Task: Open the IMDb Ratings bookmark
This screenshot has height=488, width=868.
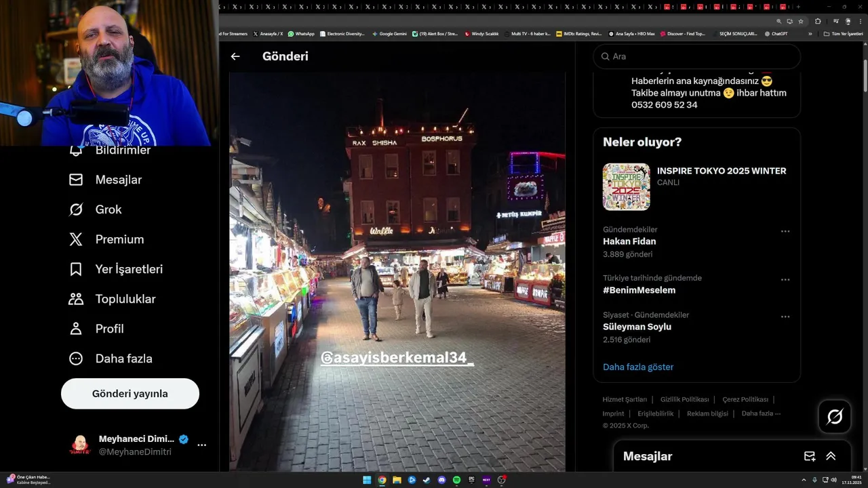Action: point(578,33)
